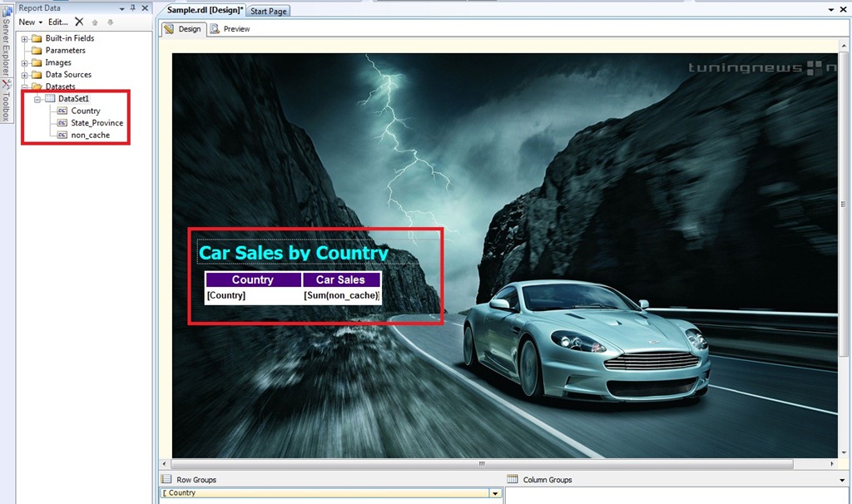Close the Sample.rdl document window
The height and width of the screenshot is (504, 852).
click(844, 10)
